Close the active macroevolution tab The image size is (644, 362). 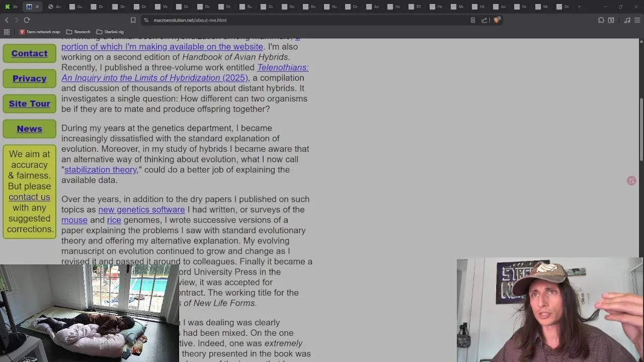click(x=37, y=7)
